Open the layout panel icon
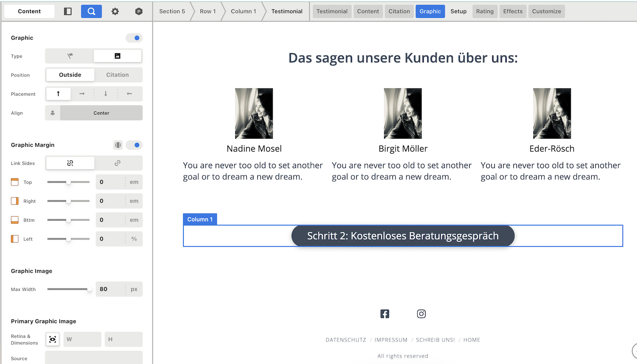Viewport: 637px width, 364px height. click(68, 11)
